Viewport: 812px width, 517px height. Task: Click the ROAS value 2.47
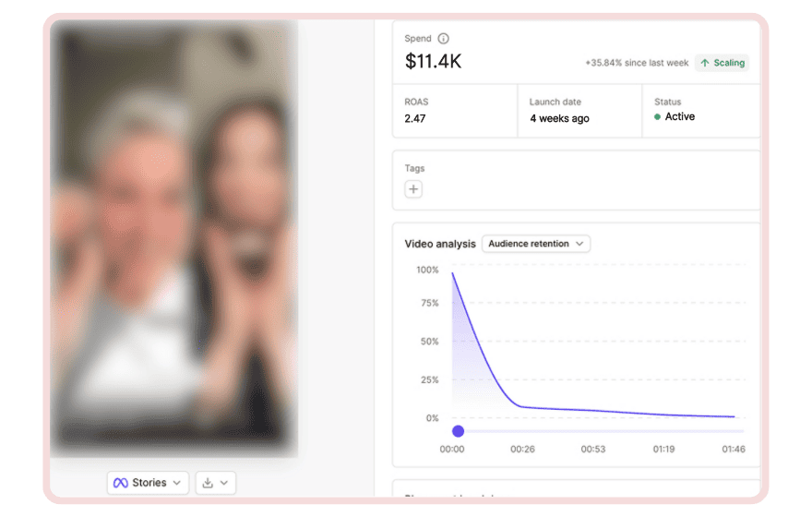tap(415, 118)
